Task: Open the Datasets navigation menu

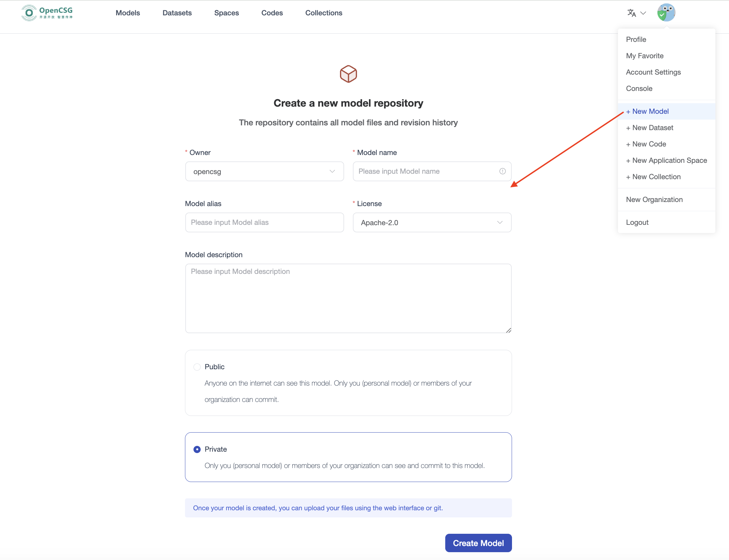Action: click(x=177, y=13)
